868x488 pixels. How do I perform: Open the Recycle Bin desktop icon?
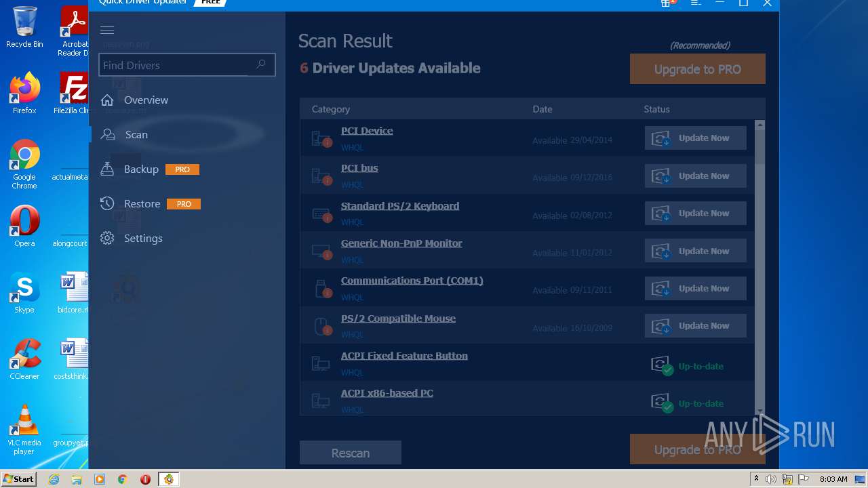[24, 27]
